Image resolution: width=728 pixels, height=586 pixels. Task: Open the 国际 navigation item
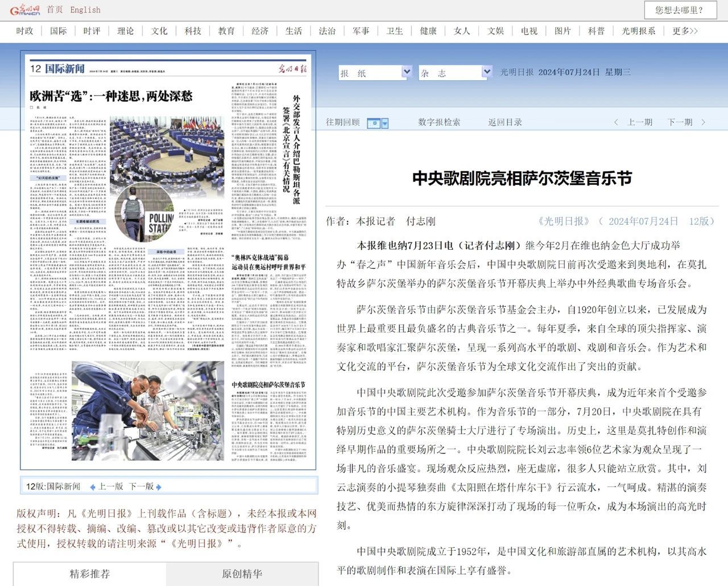point(58,31)
